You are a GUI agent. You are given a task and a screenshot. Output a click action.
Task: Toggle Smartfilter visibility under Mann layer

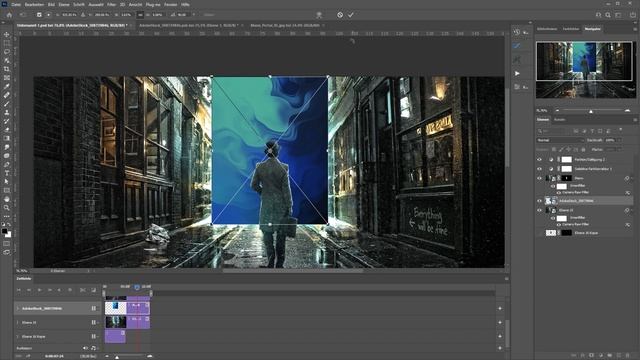[x=553, y=186]
